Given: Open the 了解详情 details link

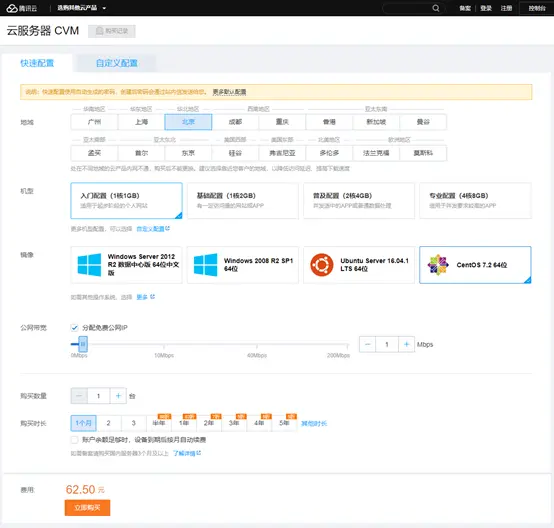Looking at the screenshot, I should (x=187, y=453).
